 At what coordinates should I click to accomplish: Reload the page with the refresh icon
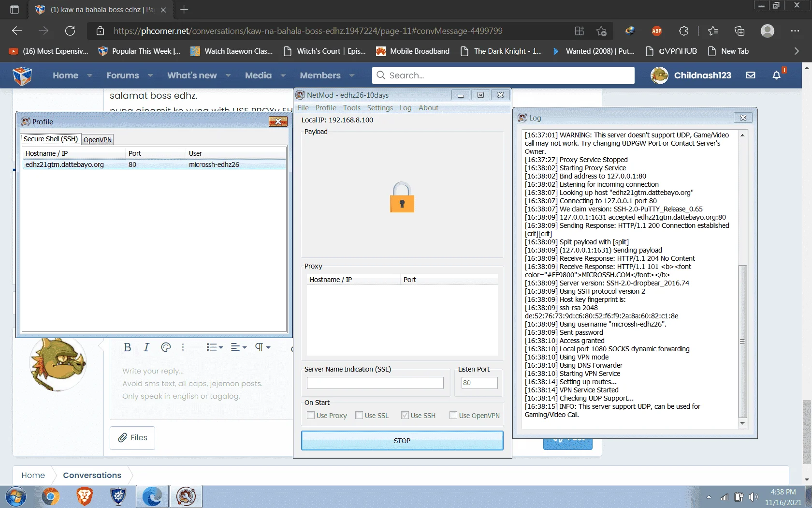click(70, 31)
